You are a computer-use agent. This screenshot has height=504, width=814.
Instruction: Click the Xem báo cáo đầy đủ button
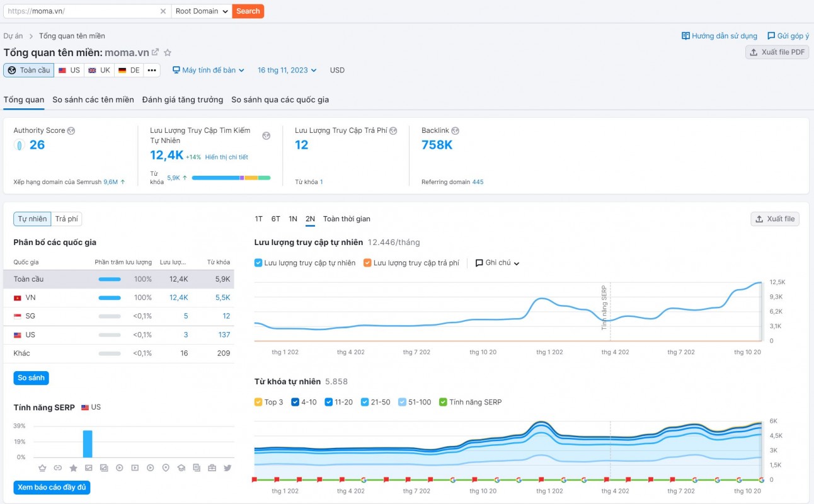coord(52,488)
